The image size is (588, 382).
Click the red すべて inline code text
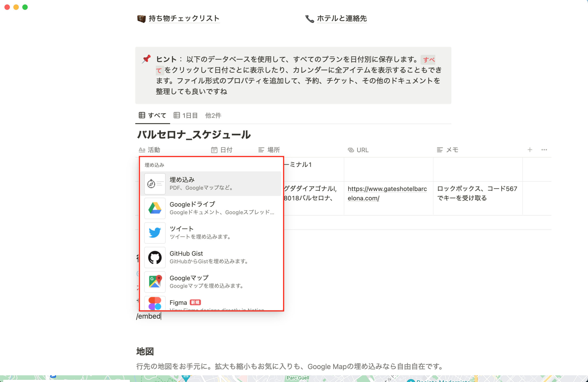click(429, 59)
